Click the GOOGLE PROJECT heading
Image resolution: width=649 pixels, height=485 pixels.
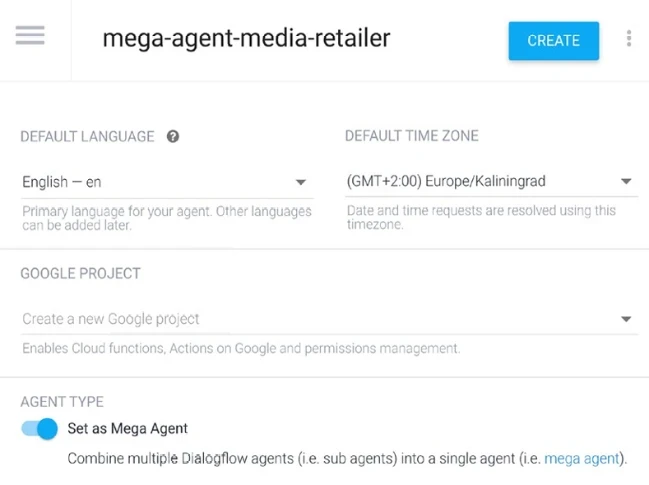click(x=81, y=274)
